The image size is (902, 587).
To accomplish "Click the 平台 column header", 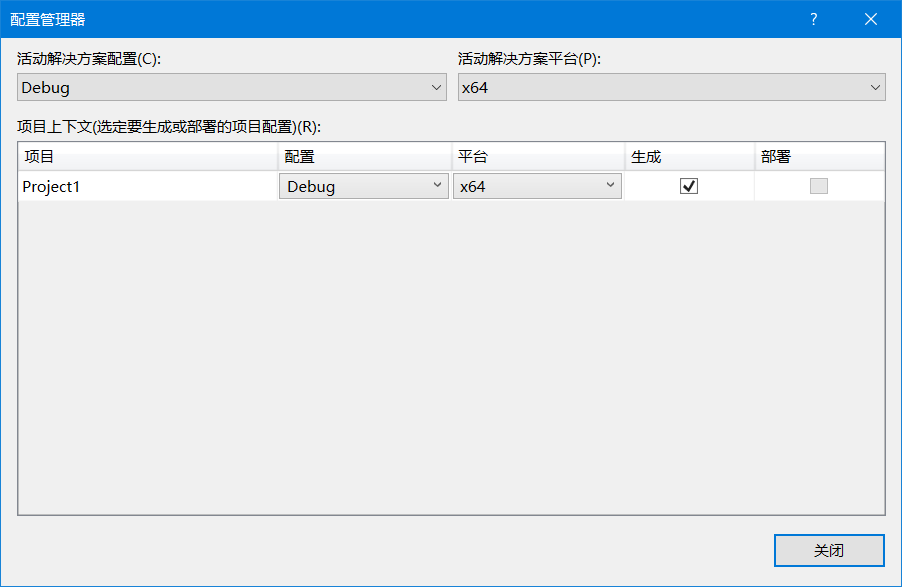I will point(538,157).
